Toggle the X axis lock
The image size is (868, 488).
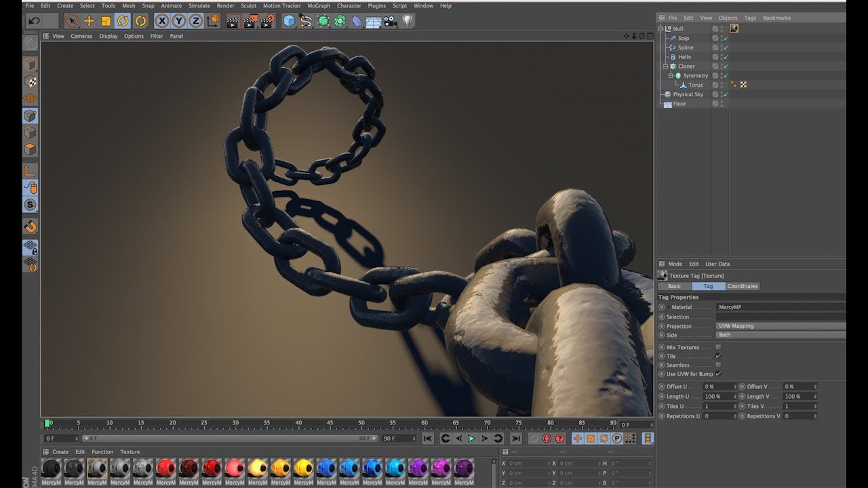coord(162,21)
